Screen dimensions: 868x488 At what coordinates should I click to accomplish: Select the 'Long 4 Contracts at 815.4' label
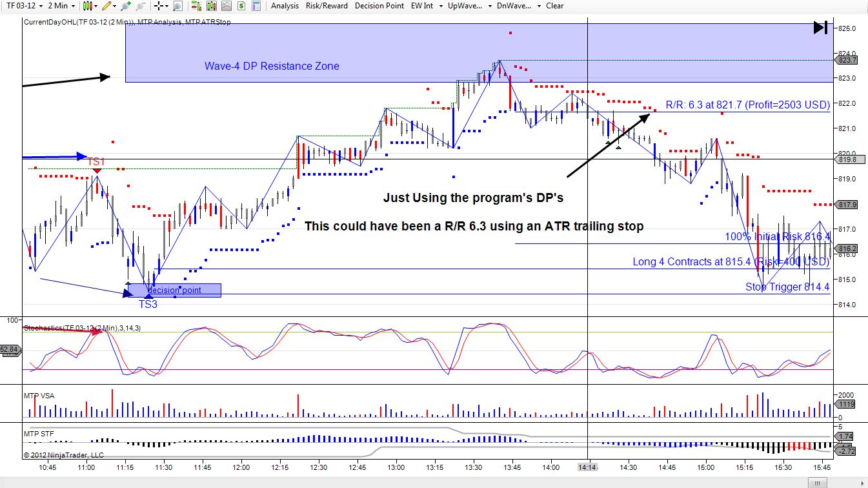pos(731,262)
